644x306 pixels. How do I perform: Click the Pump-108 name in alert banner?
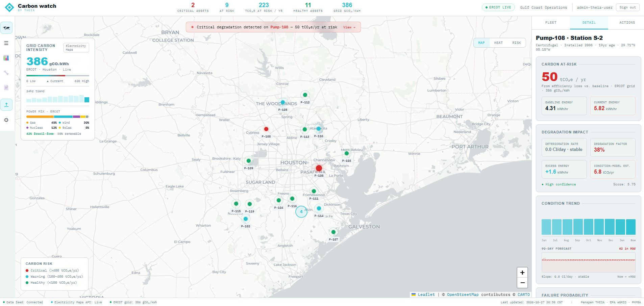tap(279, 27)
